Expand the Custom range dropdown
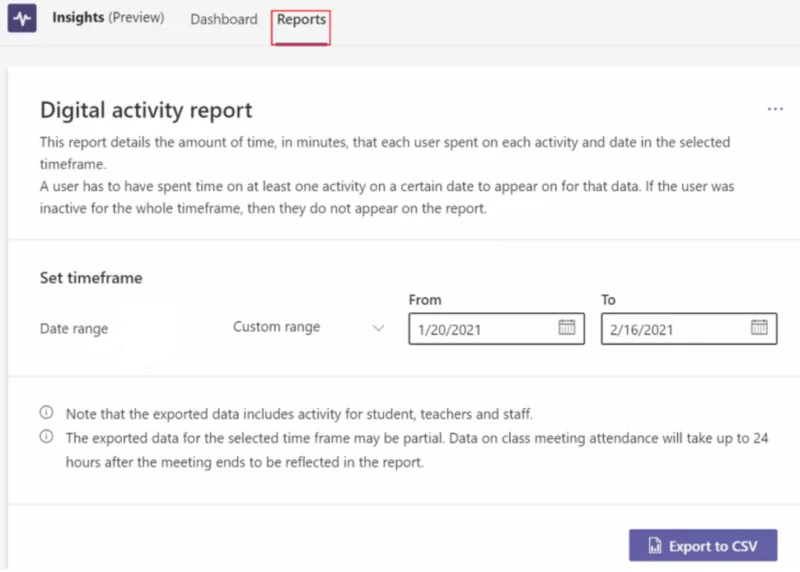 (x=308, y=327)
